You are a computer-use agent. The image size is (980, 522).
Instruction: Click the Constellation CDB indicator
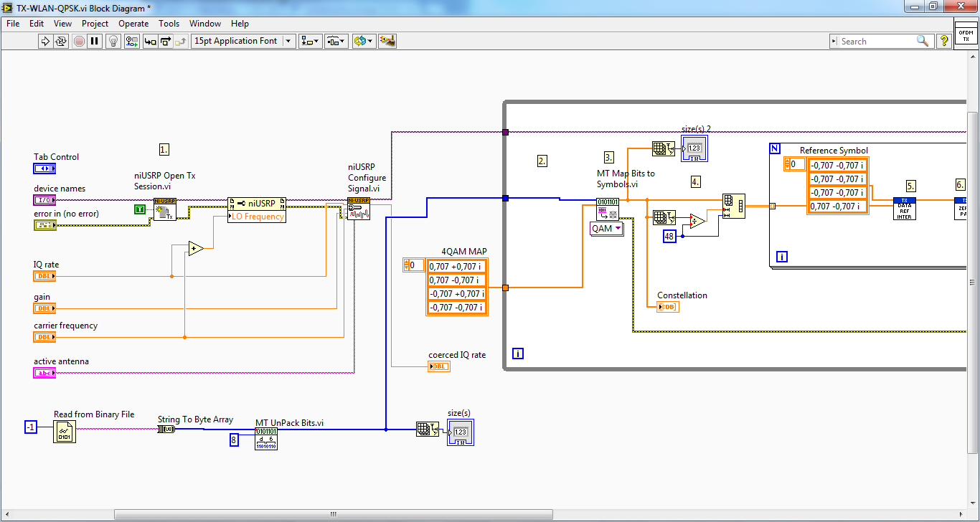pyautogui.click(x=668, y=307)
